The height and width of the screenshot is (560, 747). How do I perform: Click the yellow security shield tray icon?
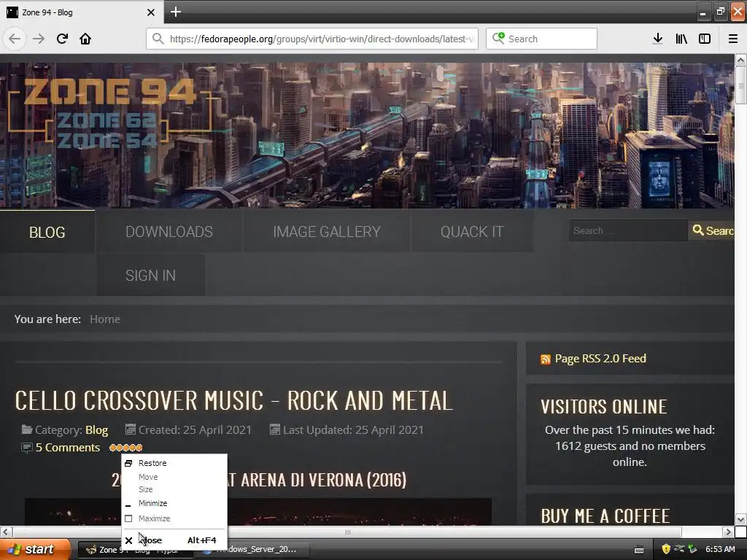click(666, 550)
